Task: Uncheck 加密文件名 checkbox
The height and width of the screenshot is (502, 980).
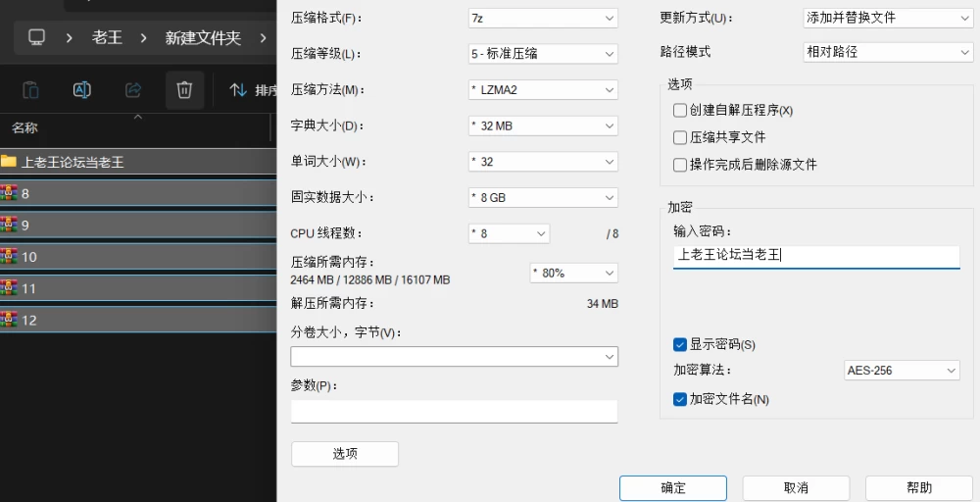Action: pos(680,399)
